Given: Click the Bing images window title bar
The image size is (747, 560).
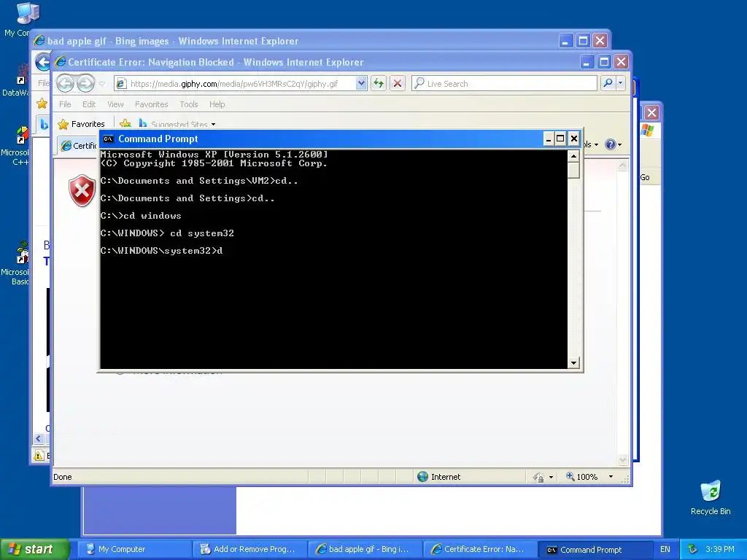Looking at the screenshot, I should pos(295,41).
